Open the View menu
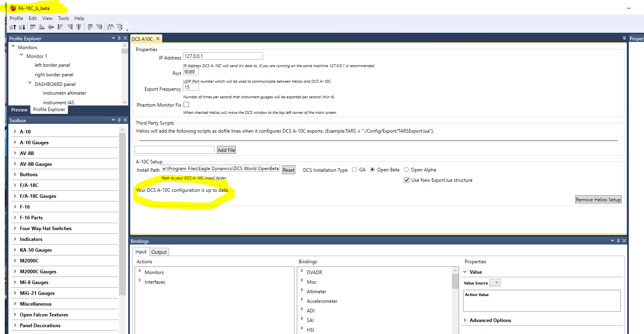This screenshot has width=644, height=334. (47, 18)
